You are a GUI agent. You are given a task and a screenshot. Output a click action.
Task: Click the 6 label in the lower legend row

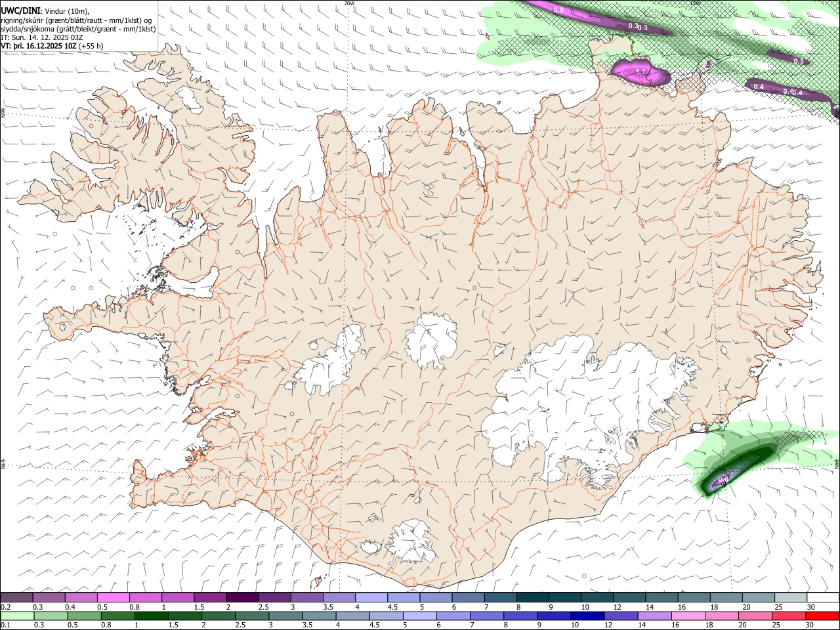point(439,625)
